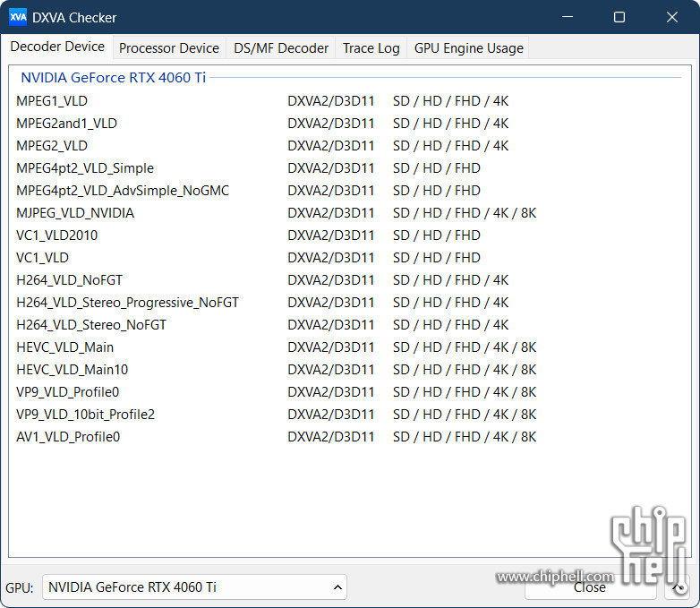Select the DS/MF Decoder tab
The height and width of the screenshot is (608, 700).
click(281, 47)
